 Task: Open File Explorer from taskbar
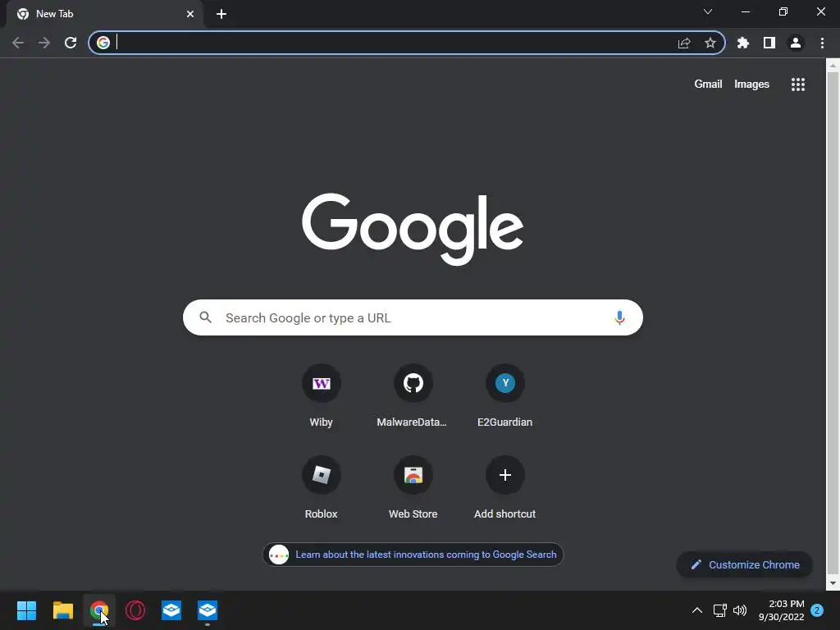click(62, 610)
